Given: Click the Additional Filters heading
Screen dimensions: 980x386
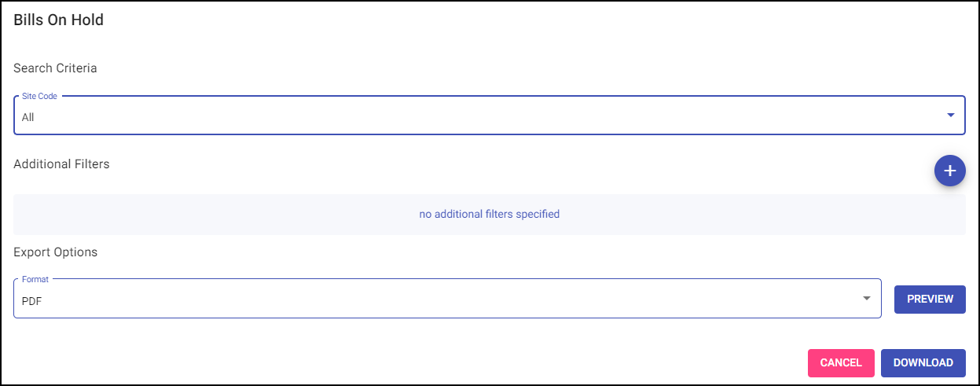Looking at the screenshot, I should coord(61,164).
